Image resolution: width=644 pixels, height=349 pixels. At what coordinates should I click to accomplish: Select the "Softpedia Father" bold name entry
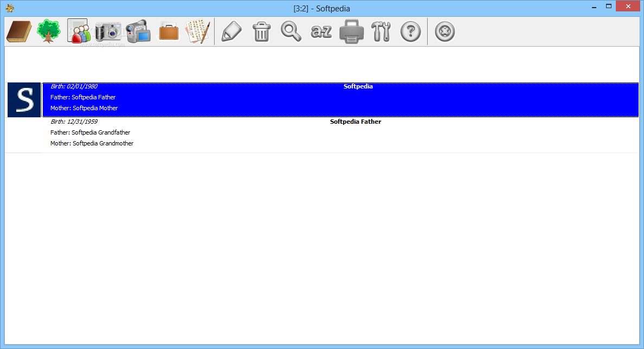tap(356, 122)
